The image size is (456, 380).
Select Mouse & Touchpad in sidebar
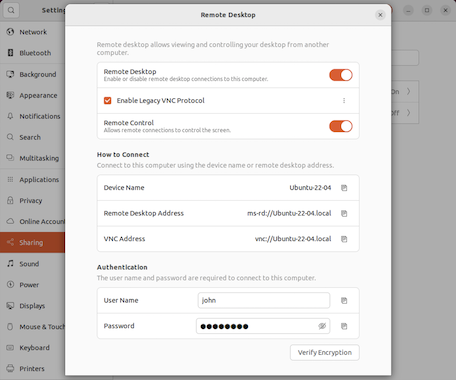(33, 327)
